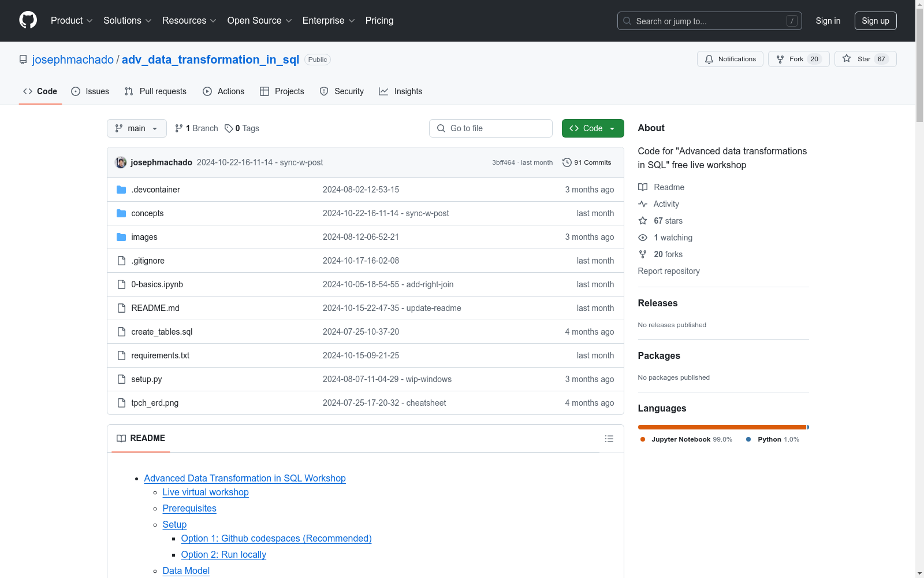Click the create_tables.sql file icon
Image resolution: width=924 pixels, height=578 pixels.
click(x=121, y=332)
